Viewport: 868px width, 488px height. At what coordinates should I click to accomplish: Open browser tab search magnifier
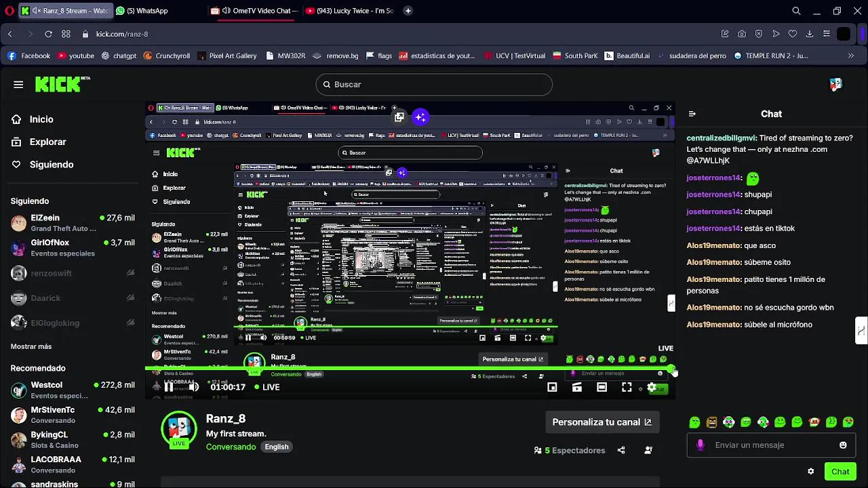click(796, 11)
